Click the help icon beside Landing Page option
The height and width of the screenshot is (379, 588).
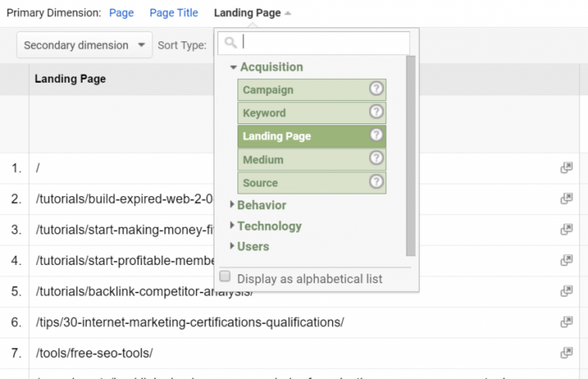point(376,136)
